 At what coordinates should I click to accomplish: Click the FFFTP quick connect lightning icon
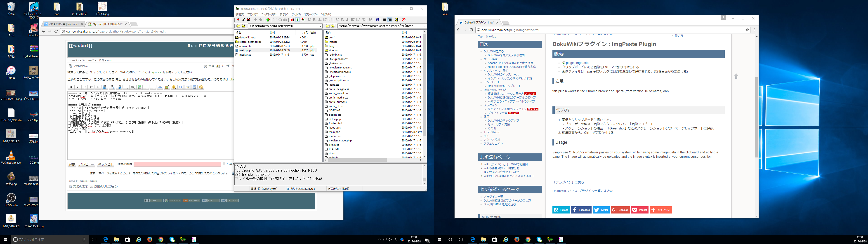pyautogui.click(x=243, y=20)
